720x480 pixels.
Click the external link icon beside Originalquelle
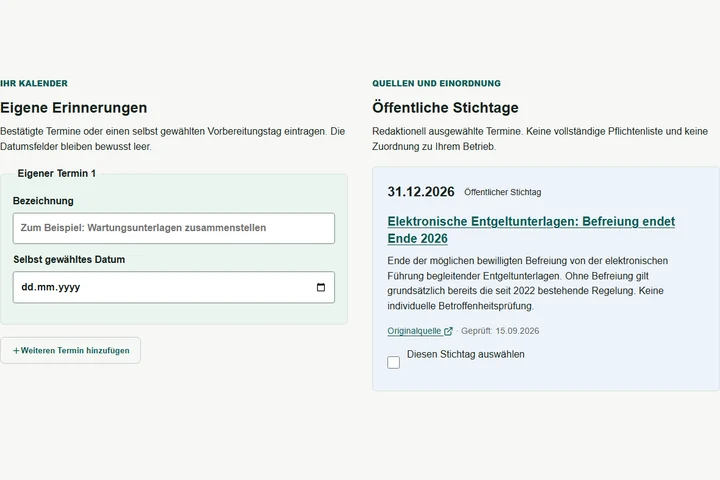(x=449, y=331)
